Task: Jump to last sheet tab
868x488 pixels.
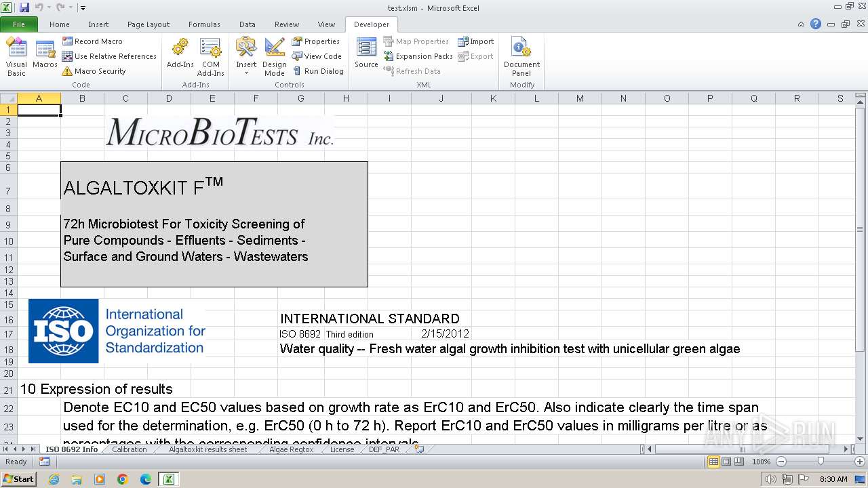Action: coord(33,449)
